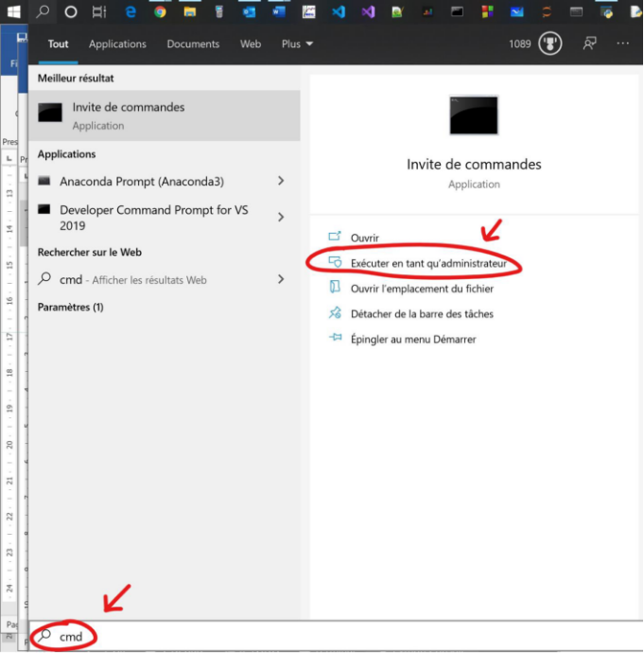Select the Web search tab
Screen dimensions: 644x653
click(251, 44)
